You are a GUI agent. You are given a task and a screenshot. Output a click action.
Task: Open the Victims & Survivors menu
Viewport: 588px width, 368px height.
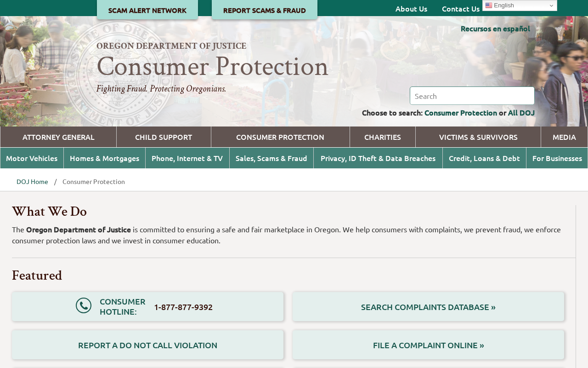(x=478, y=137)
